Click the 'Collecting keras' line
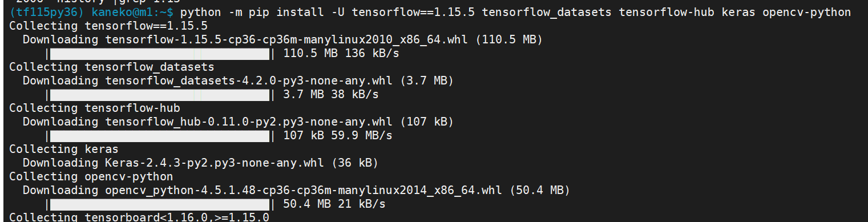The width and height of the screenshot is (868, 222). pos(64,150)
